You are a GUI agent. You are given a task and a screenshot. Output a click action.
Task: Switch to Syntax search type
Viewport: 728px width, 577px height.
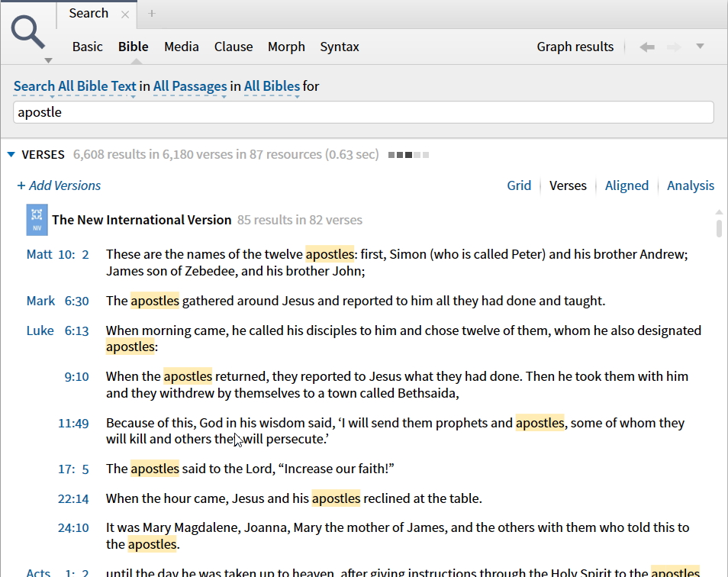(340, 47)
